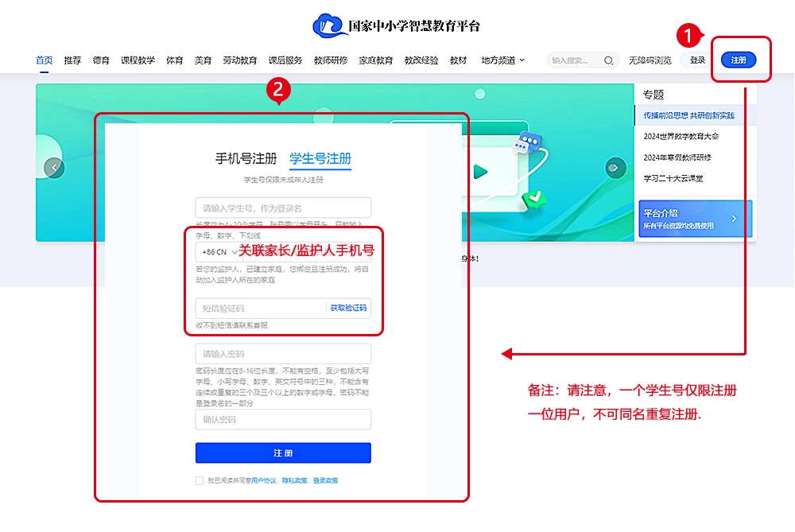
Task: Click the left carousel arrow on the banner
Action: (x=54, y=167)
